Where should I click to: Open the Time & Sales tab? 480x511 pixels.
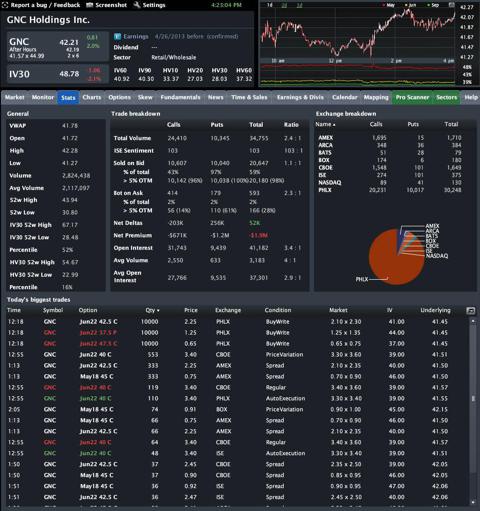click(249, 97)
